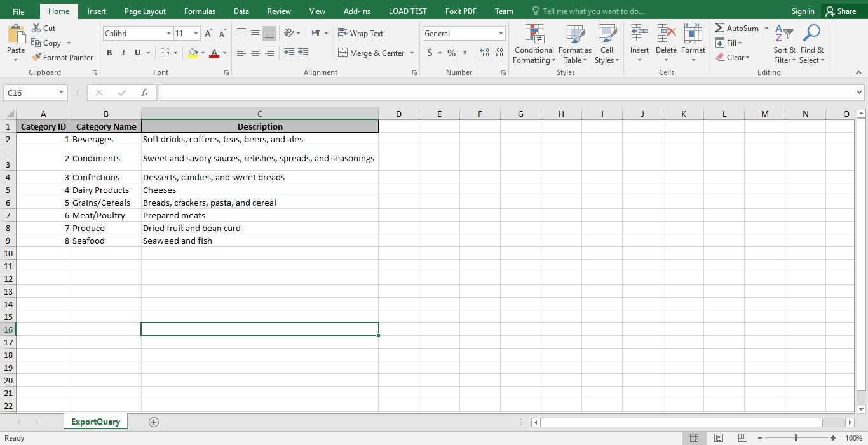Toggle bottom alignment button

(269, 33)
